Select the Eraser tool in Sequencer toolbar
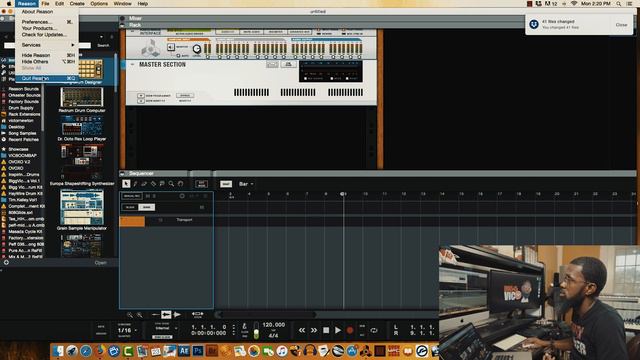The width and height of the screenshot is (640, 360). coord(144,184)
